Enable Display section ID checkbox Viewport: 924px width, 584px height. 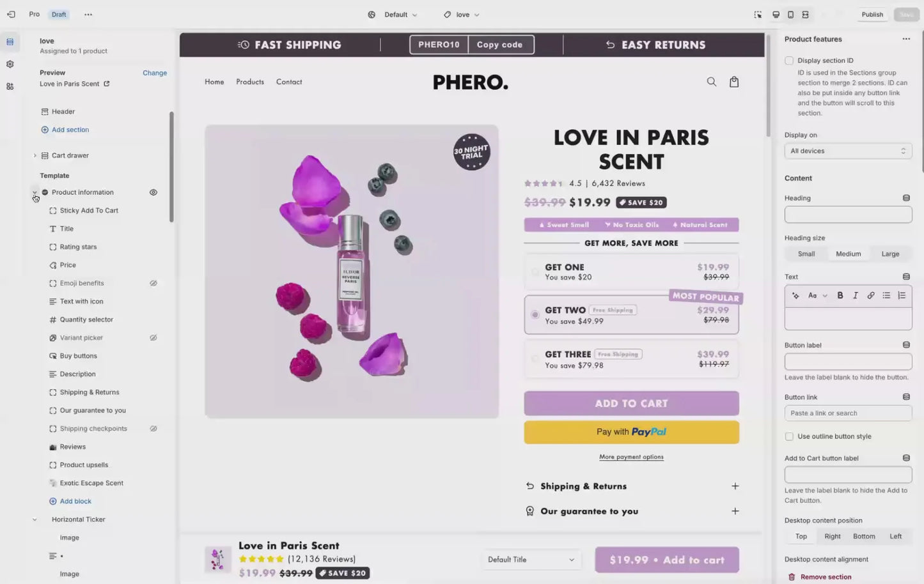pos(789,61)
